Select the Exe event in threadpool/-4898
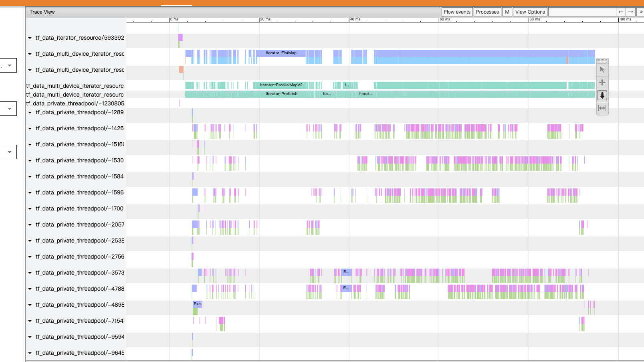This screenshot has height=362, width=644. (197, 304)
